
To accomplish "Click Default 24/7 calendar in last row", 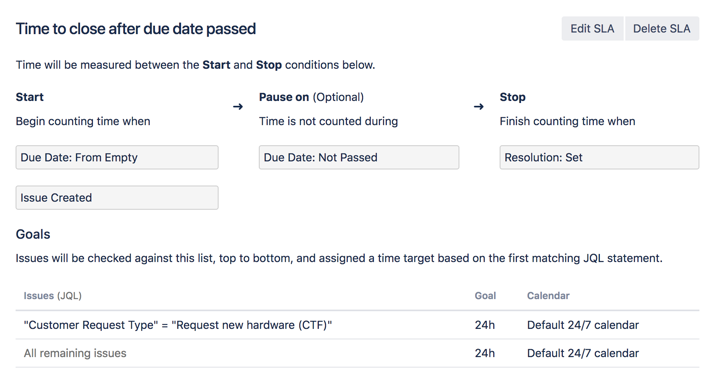I will [583, 353].
